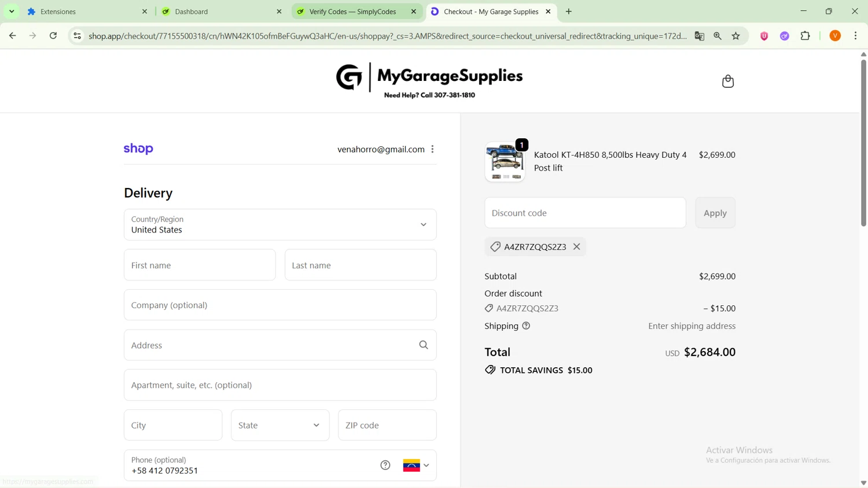The image size is (868, 488).
Task: Reload the checkout page
Action: pyautogui.click(x=53, y=36)
